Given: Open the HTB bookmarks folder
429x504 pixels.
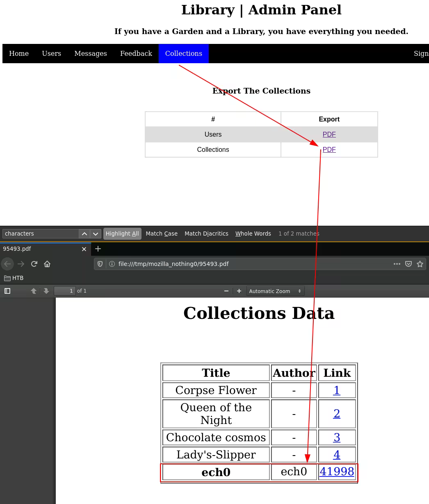Looking at the screenshot, I should (x=14, y=278).
